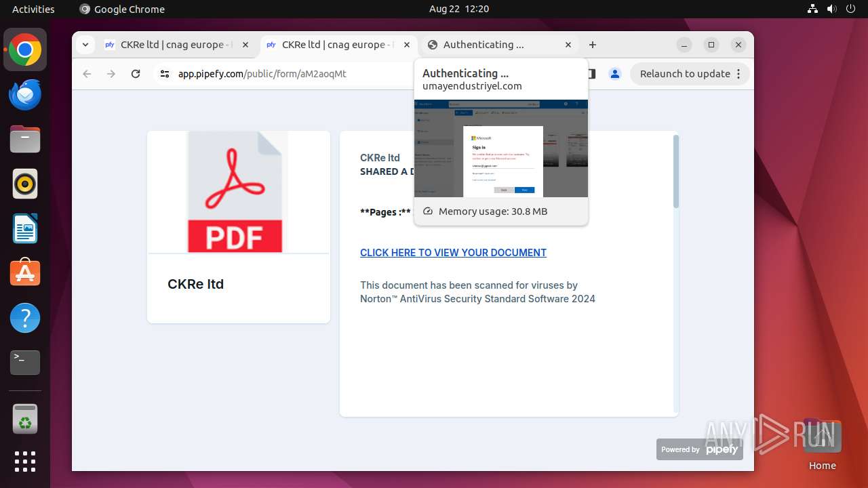Viewport: 868px width, 488px height.
Task: Close the Authenticating tab
Action: tap(568, 45)
